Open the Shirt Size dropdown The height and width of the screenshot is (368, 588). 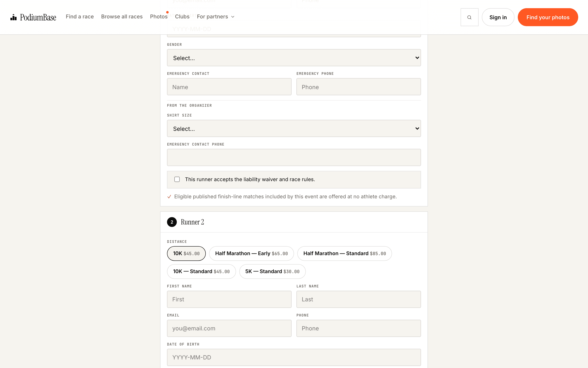tap(294, 128)
